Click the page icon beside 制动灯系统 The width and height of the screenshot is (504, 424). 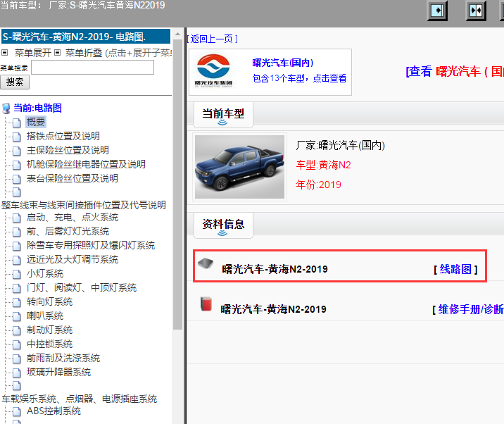click(17, 331)
